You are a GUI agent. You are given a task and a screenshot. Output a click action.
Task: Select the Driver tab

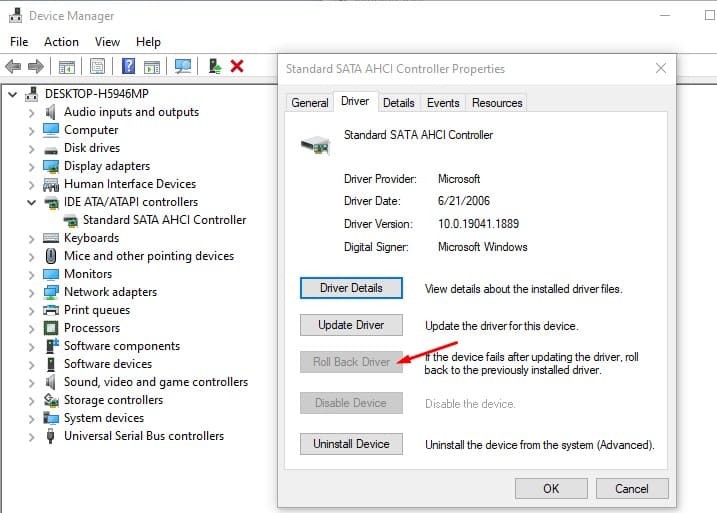(355, 101)
